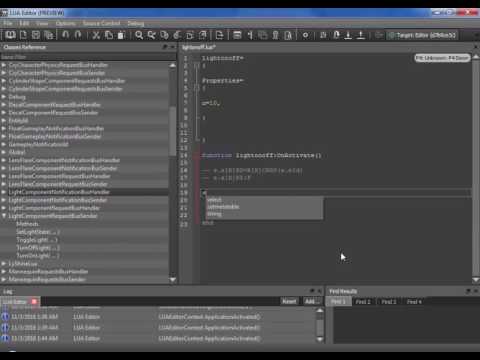The height and width of the screenshot is (360, 480).
Task: Select the ToggleLight method
Action: click(37, 240)
